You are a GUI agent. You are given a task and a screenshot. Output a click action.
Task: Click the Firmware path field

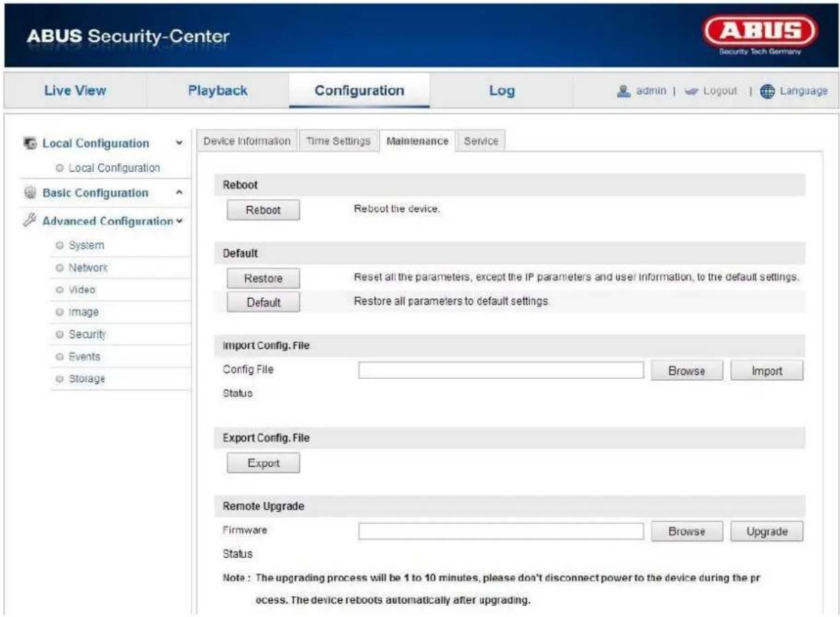pyautogui.click(x=501, y=530)
